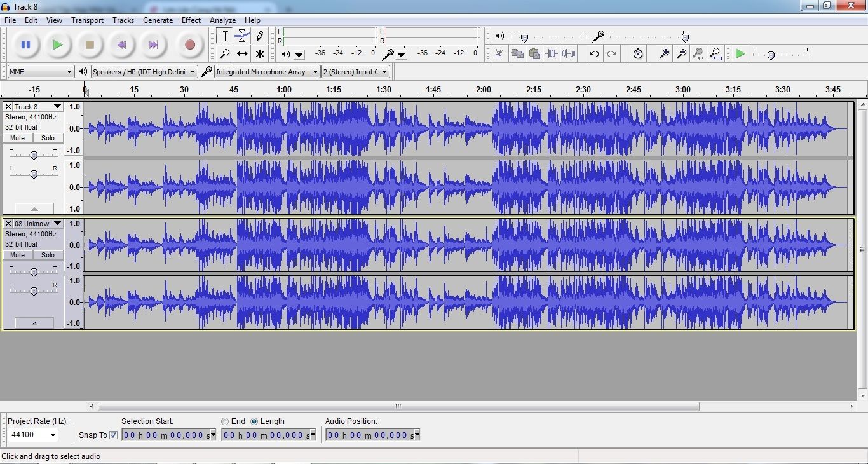Mute the 08 Unknow track
The image size is (868, 464).
pyautogui.click(x=18, y=255)
